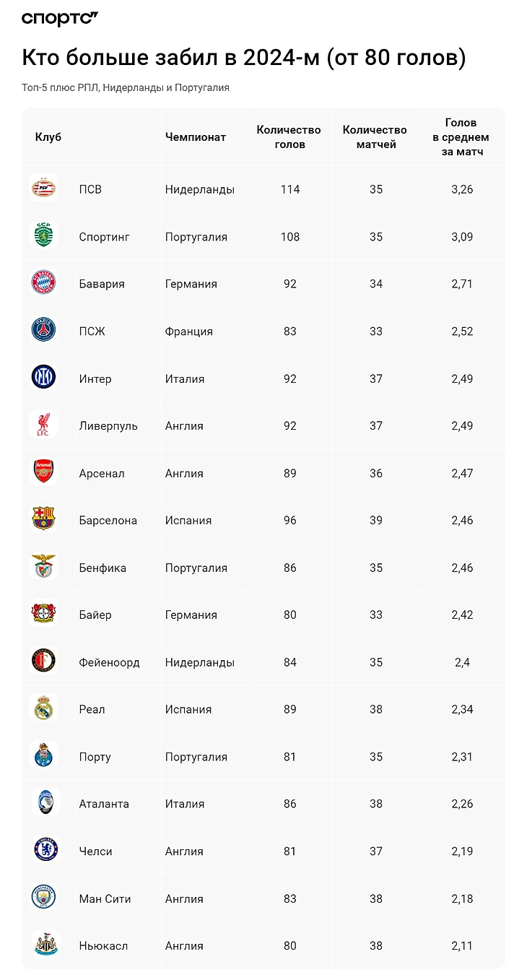
Task: Click the Arsenal club crest icon
Action: 43,472
